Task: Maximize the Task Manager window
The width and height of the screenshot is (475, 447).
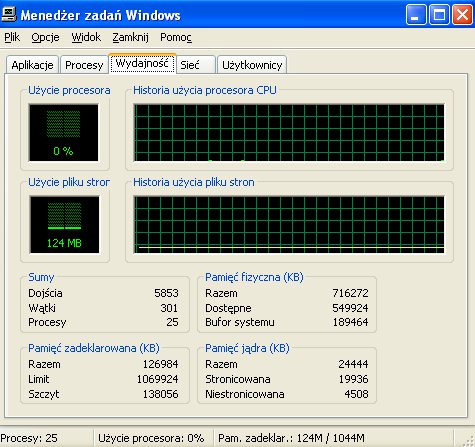Action: pyautogui.click(x=439, y=15)
